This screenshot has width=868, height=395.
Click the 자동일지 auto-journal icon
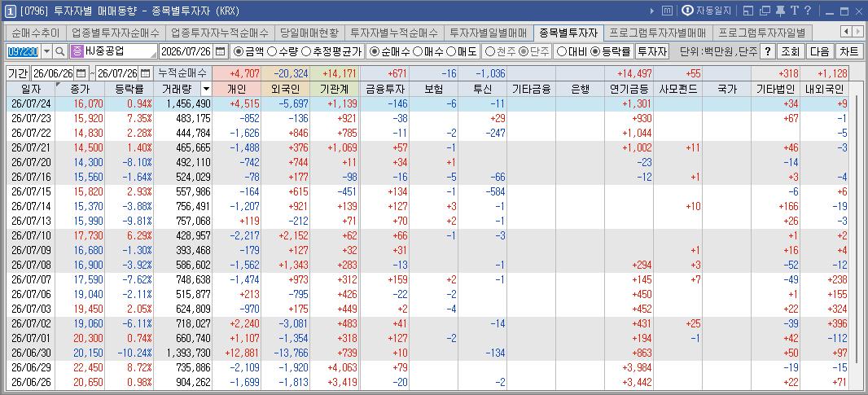(687, 11)
